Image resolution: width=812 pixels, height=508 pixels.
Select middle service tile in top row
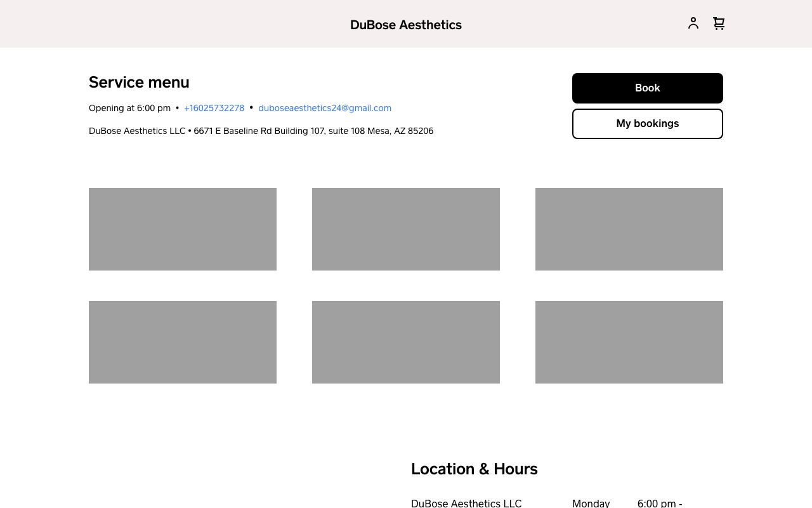click(x=406, y=229)
